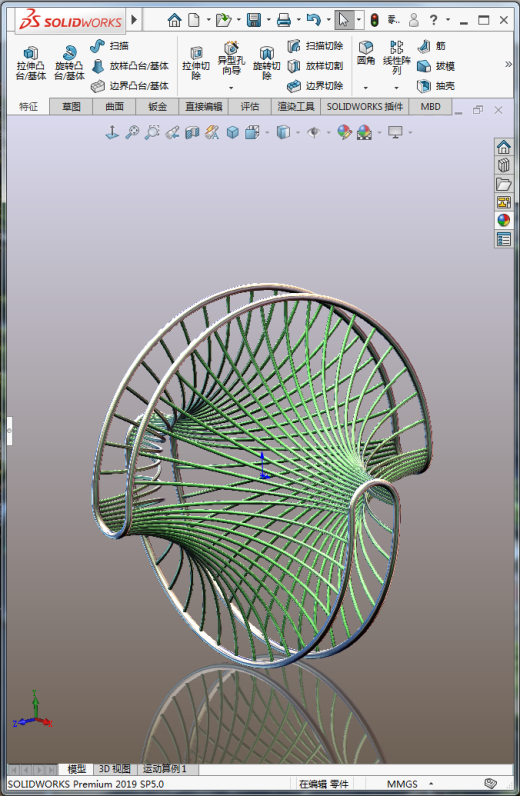Click the 3D 视图 bottom tab

click(115, 769)
